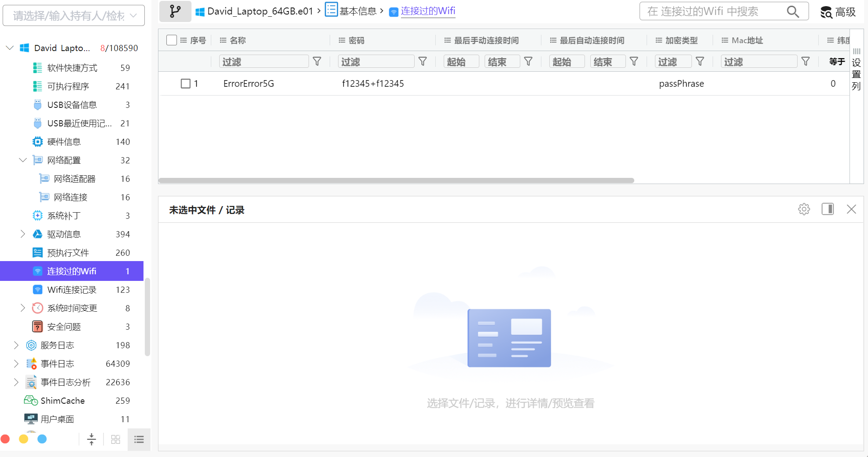
Task: Click the 加密类型 column header
Action: point(681,41)
